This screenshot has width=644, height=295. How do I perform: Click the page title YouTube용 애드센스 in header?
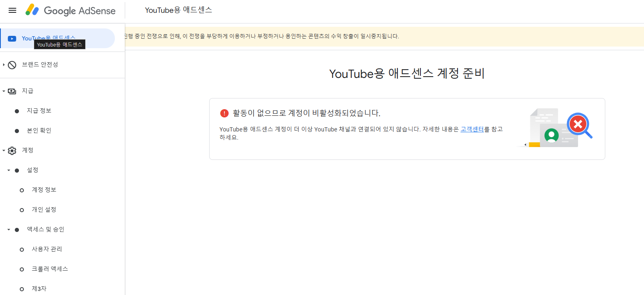pyautogui.click(x=179, y=10)
